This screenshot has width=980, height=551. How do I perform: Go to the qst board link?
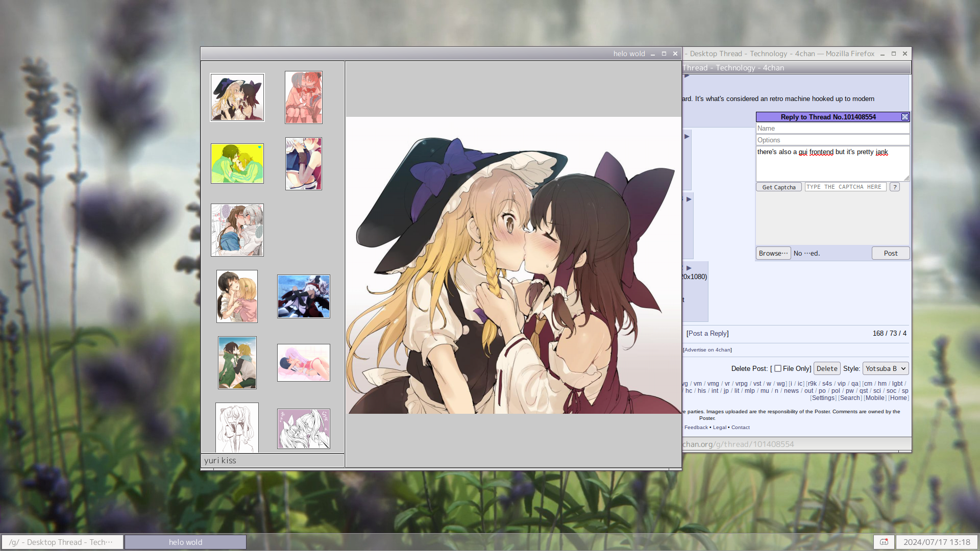(x=863, y=391)
